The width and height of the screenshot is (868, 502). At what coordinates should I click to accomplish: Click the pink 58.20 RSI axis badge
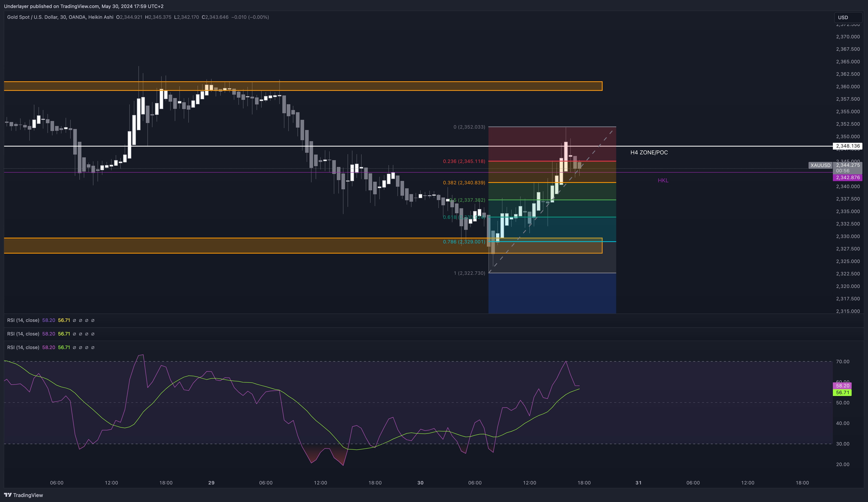[842, 386]
